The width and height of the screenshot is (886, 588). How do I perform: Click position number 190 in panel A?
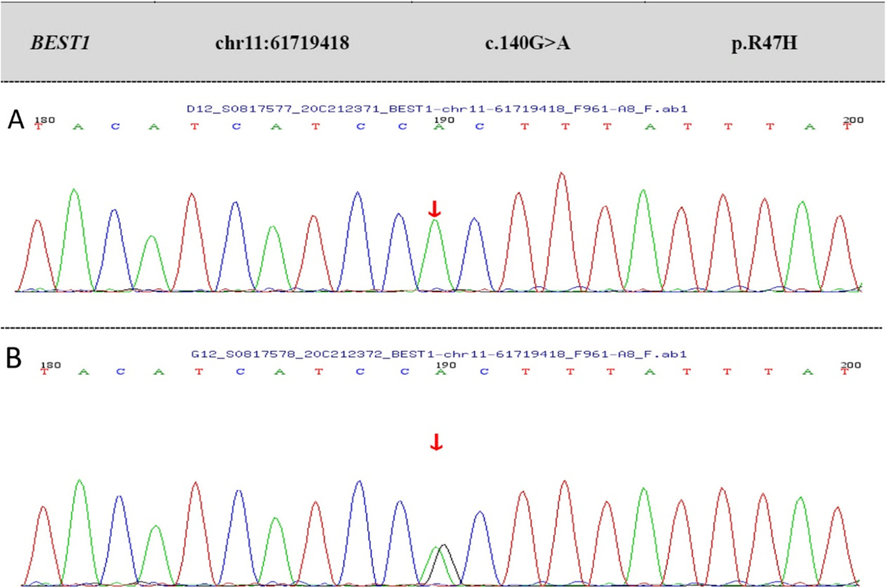coord(444,120)
